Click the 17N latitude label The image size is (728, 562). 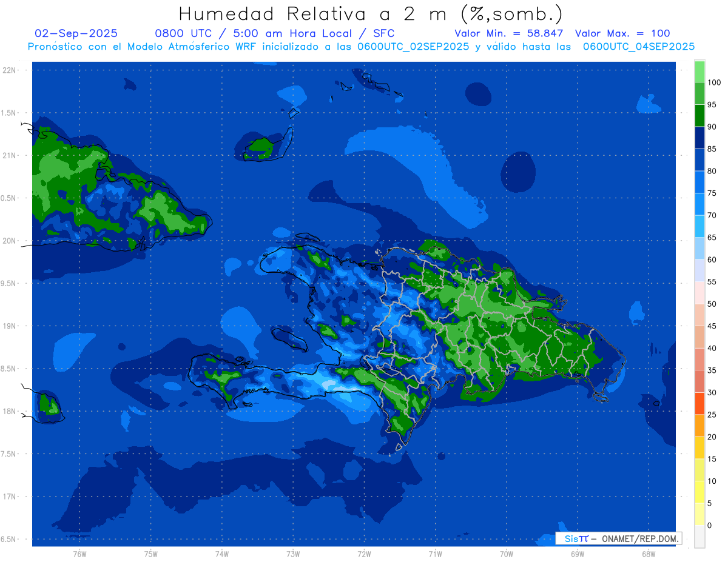pos(10,497)
